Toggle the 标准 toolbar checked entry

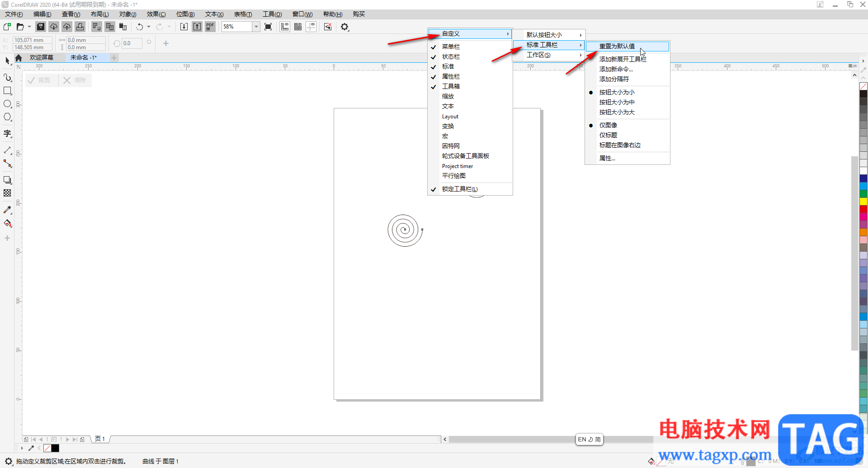(x=470, y=66)
